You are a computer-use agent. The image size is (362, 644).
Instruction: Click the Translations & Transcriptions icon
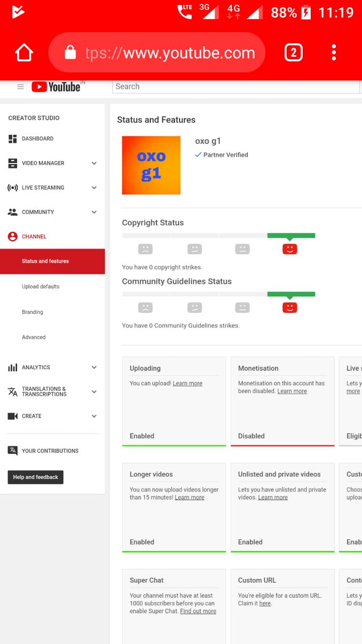(x=12, y=392)
